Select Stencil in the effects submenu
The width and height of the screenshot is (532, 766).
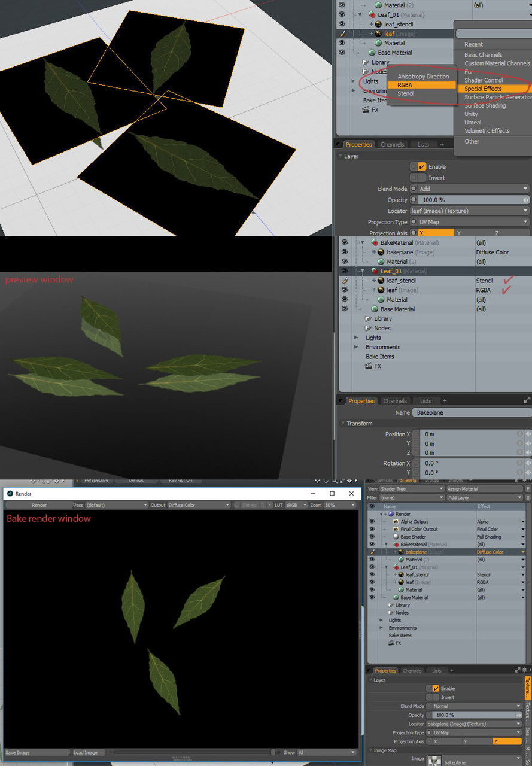click(x=405, y=93)
